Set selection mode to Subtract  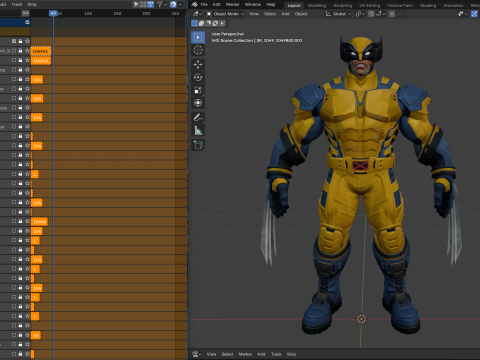208,23
